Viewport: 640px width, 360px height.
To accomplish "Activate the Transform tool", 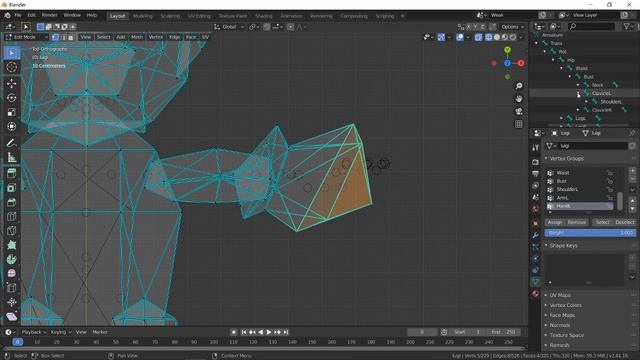I will tap(11, 127).
